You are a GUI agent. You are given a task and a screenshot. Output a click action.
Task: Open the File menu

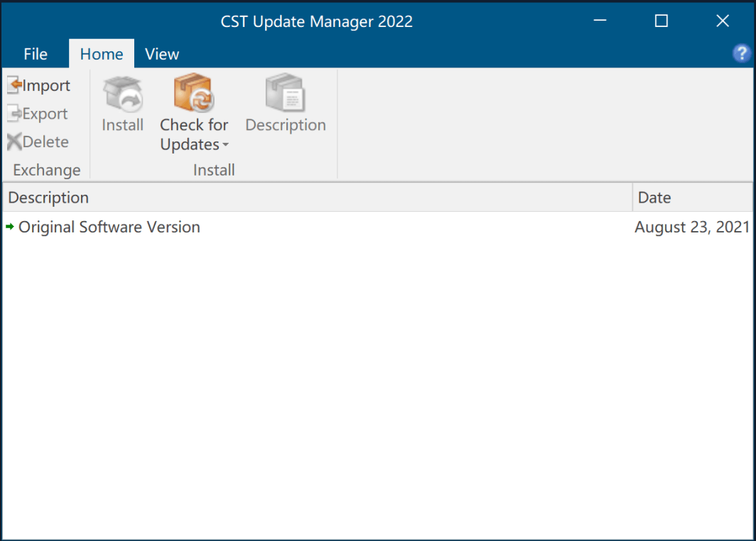[x=35, y=54]
